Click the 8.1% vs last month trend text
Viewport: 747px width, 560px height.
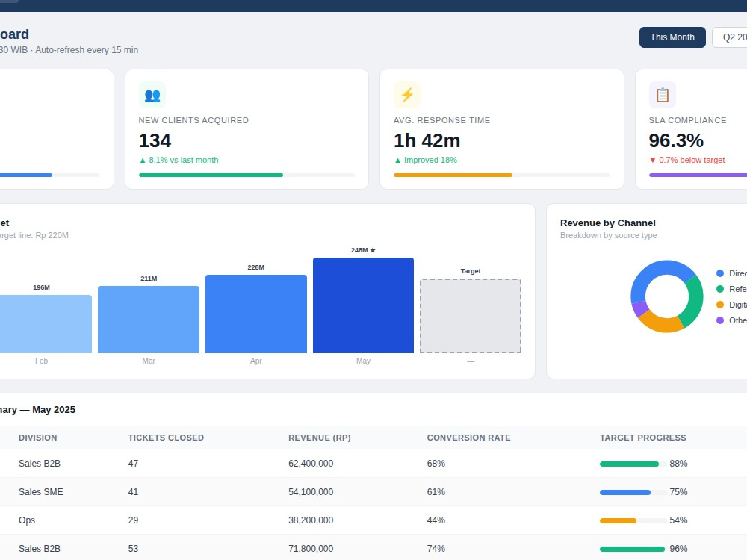[x=179, y=160]
